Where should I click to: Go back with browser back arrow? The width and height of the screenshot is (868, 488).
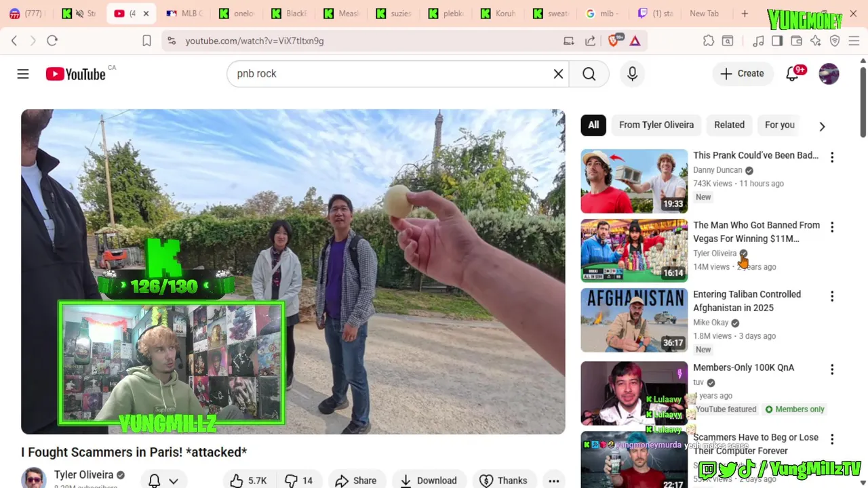pyautogui.click(x=14, y=41)
